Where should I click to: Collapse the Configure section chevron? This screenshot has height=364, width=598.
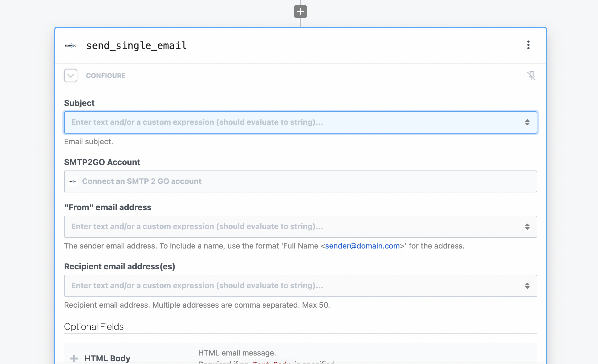tap(71, 76)
